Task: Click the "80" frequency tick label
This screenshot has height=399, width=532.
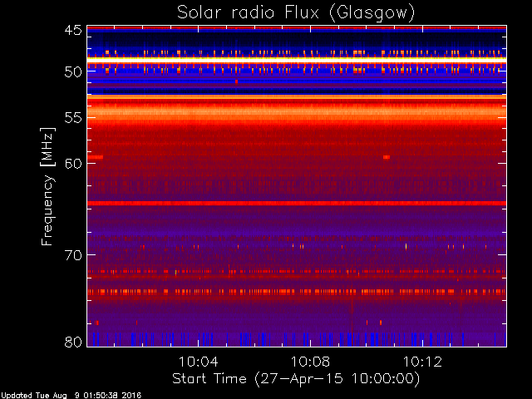Action: coord(73,342)
